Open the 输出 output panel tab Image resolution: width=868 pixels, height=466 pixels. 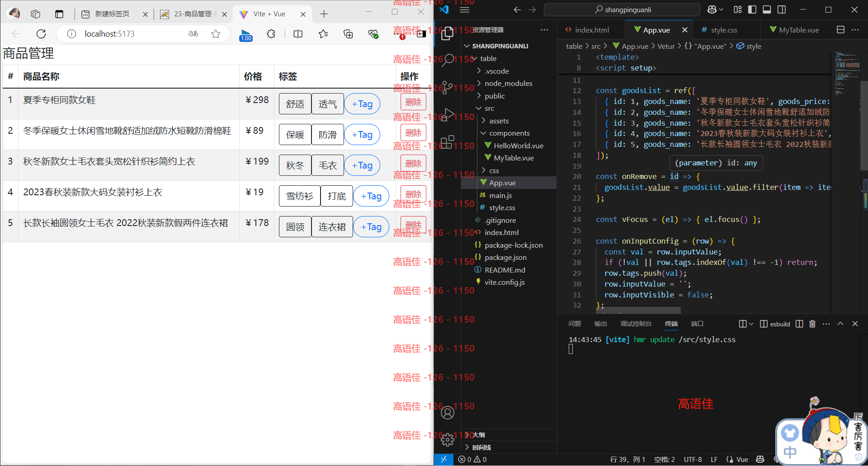coord(600,324)
